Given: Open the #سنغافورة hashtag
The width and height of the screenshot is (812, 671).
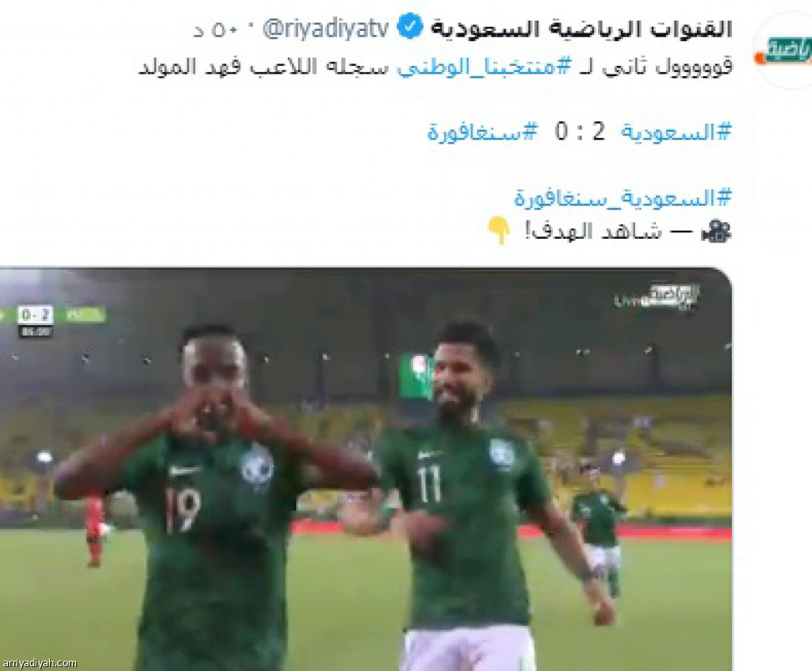Looking at the screenshot, I should point(482,132).
